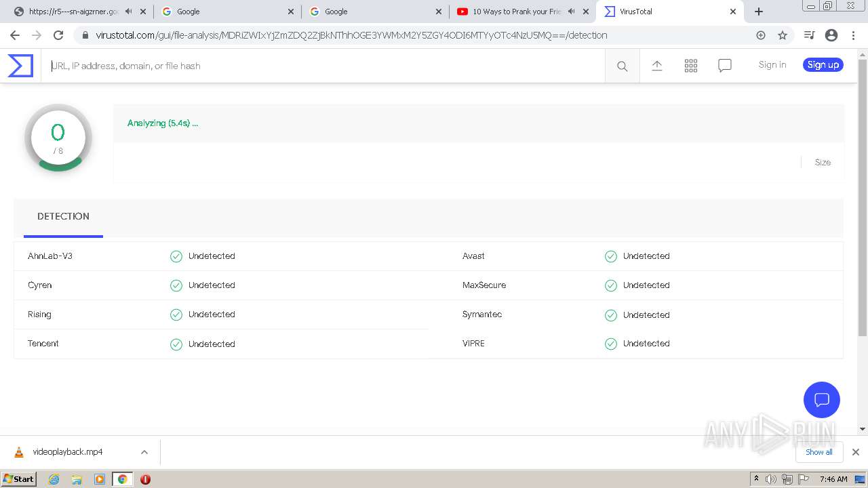Screen dimensions: 868x488
Task: Click Opera red taskbar icon
Action: coord(145,479)
